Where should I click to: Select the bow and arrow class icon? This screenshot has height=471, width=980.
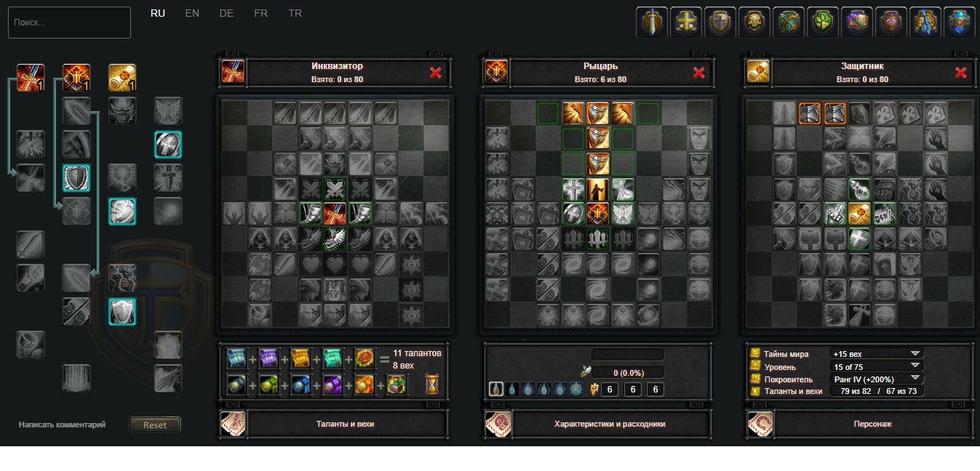(x=789, y=22)
